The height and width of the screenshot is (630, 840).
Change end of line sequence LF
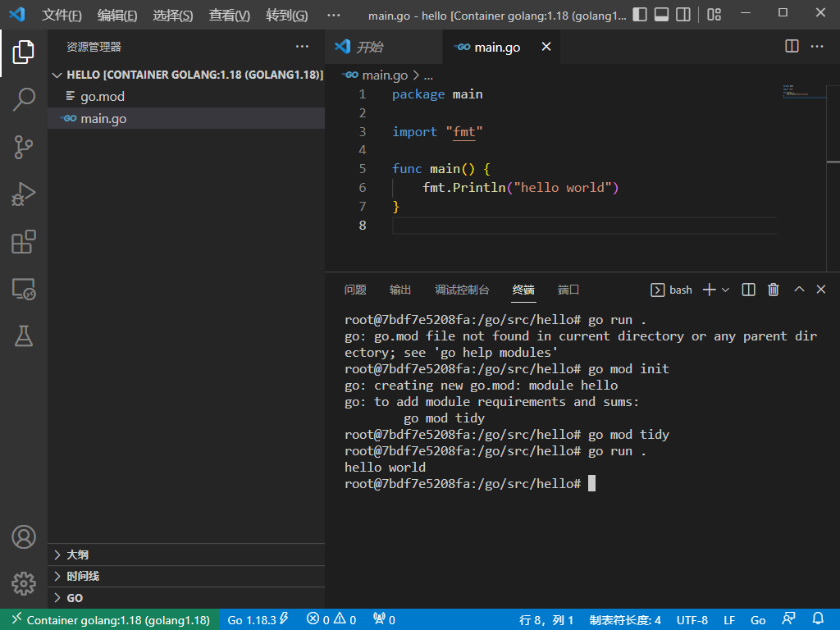(729, 620)
